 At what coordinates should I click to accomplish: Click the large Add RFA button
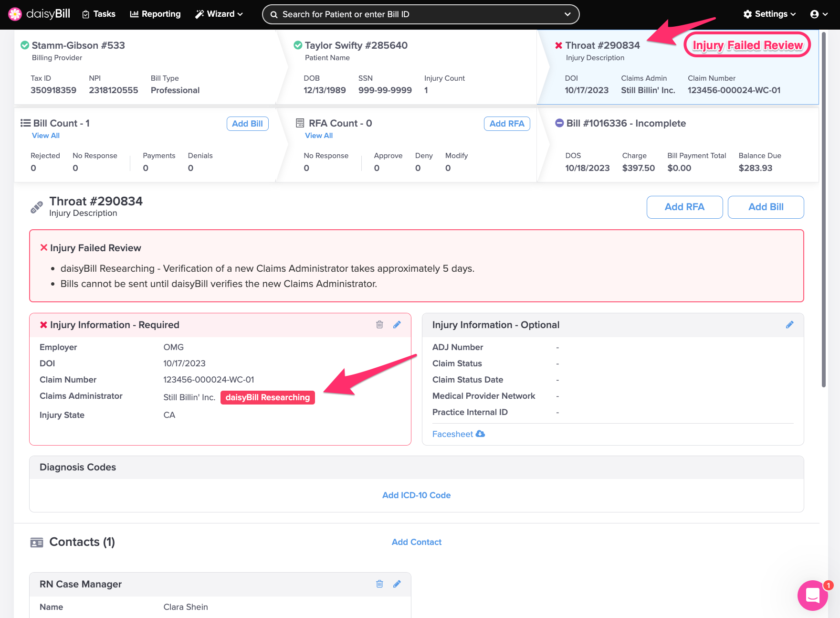click(684, 207)
